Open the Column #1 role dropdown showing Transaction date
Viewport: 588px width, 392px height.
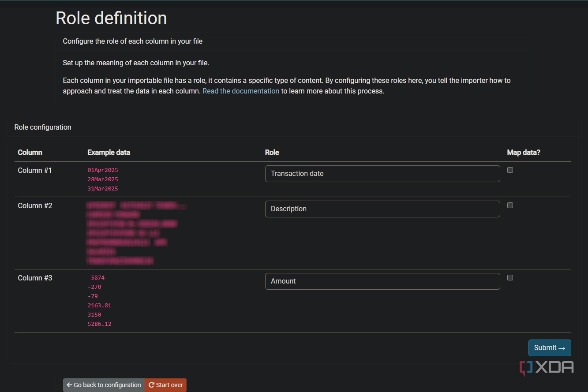point(382,174)
